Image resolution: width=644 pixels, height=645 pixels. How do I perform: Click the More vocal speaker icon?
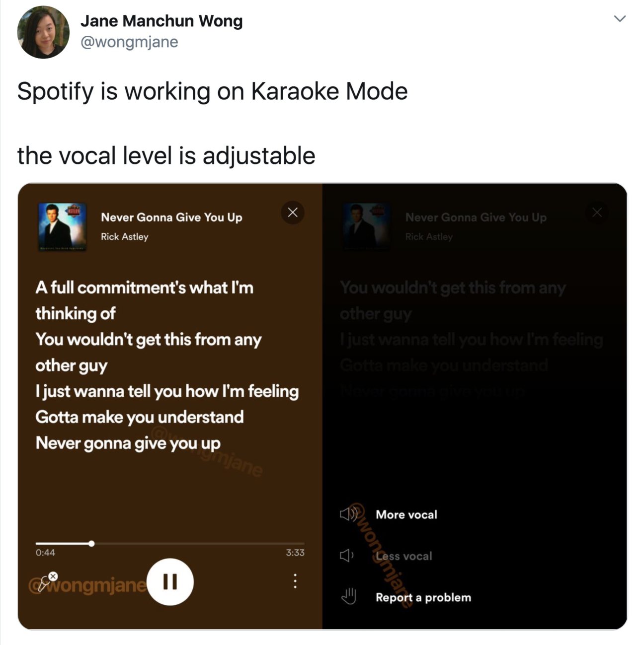click(x=349, y=514)
